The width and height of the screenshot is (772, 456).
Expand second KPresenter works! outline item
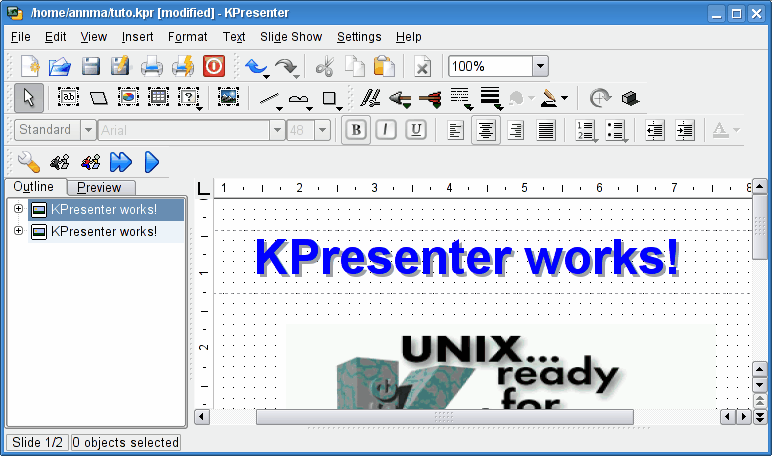(18, 231)
